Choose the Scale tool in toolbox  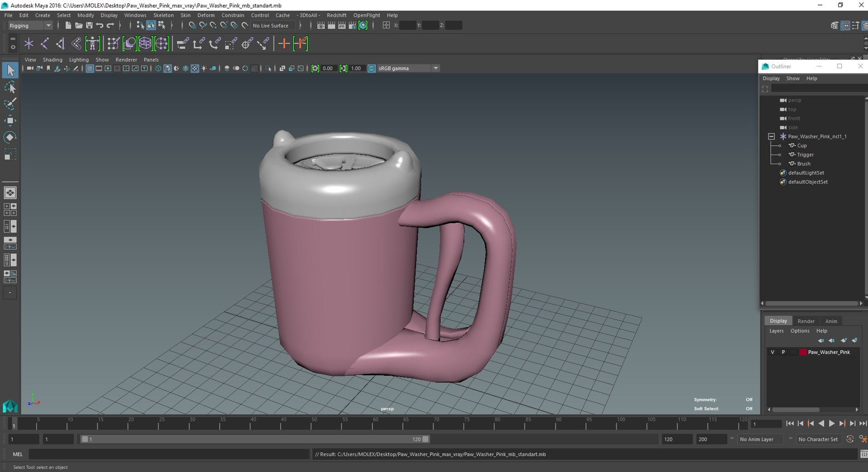click(10, 154)
